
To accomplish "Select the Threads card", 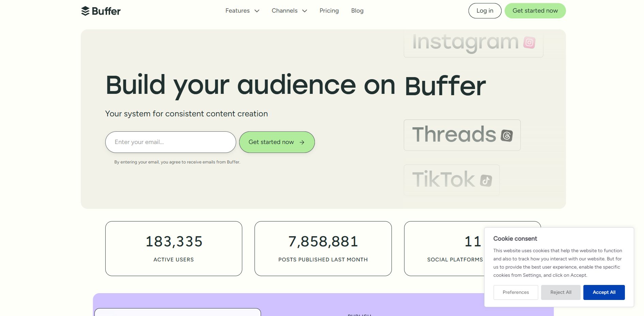I will [462, 135].
